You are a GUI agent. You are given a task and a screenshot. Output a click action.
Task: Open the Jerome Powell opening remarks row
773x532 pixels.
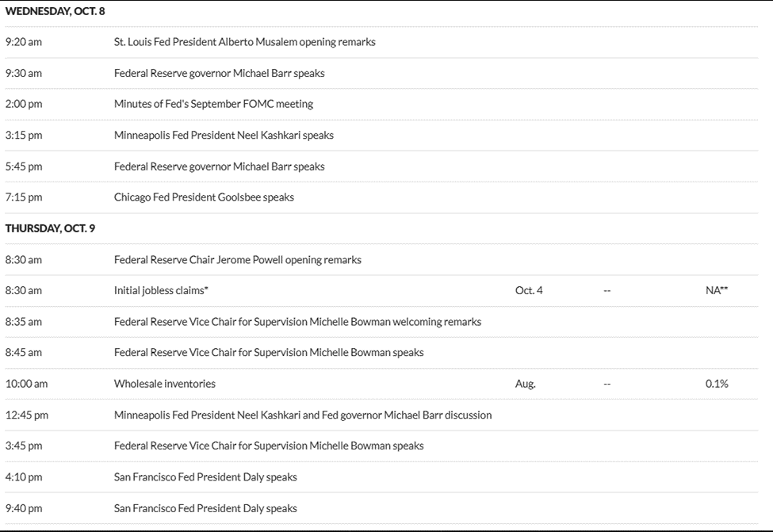pos(238,259)
